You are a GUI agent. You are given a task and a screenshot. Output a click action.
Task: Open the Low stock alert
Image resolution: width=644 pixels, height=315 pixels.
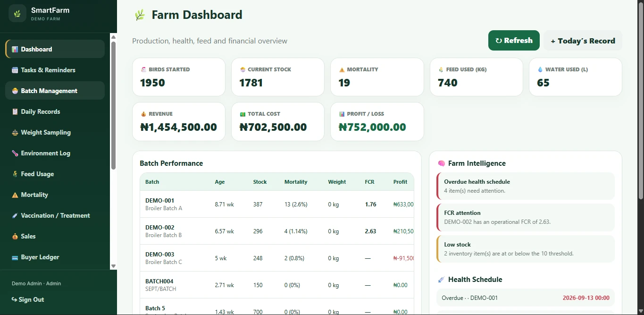526,249
